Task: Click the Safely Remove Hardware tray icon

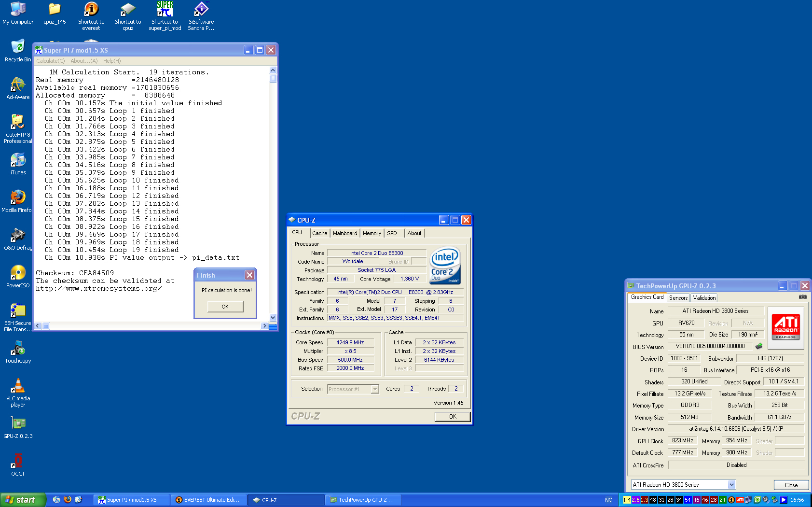Action: point(775,500)
